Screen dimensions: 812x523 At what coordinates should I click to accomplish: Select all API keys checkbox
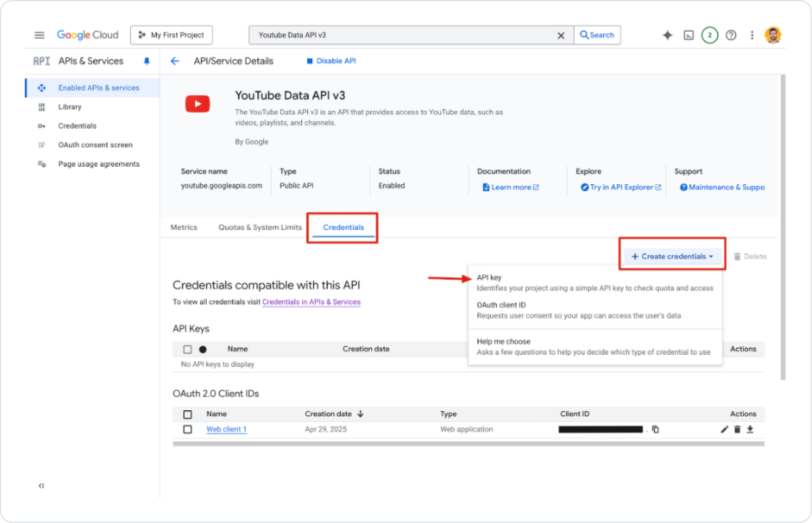pyautogui.click(x=187, y=349)
